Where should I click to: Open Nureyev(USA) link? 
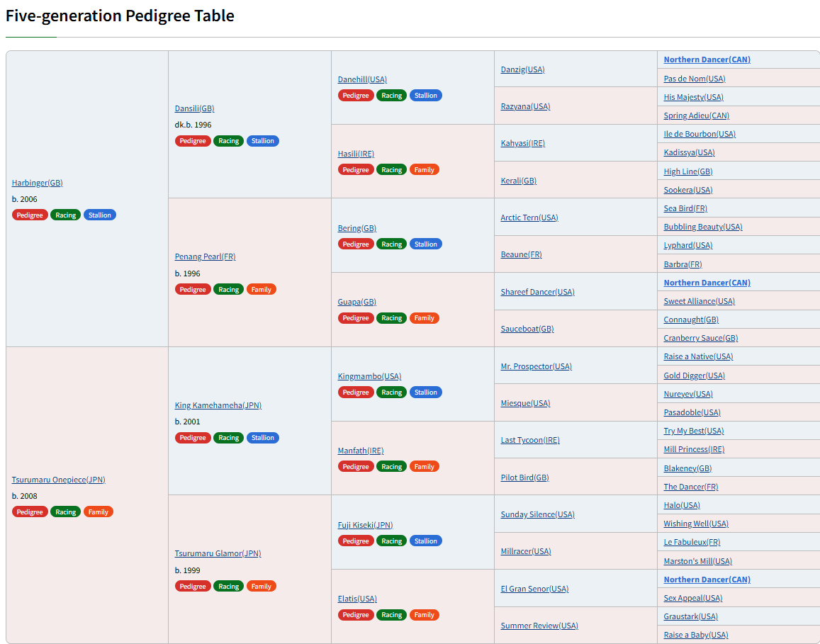(688, 394)
